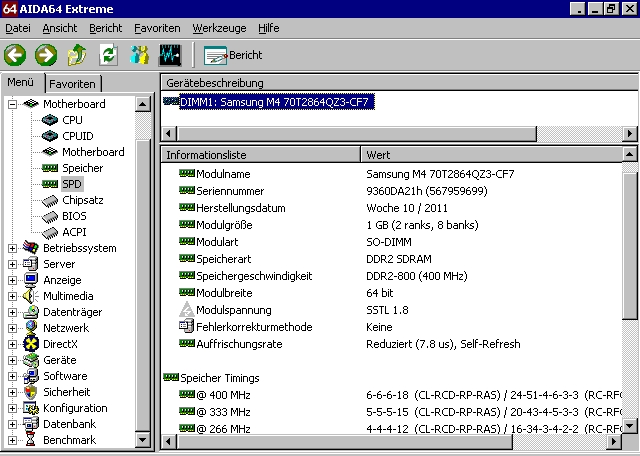
Task: Click the Netzwerk globe icon
Action: pos(31,328)
